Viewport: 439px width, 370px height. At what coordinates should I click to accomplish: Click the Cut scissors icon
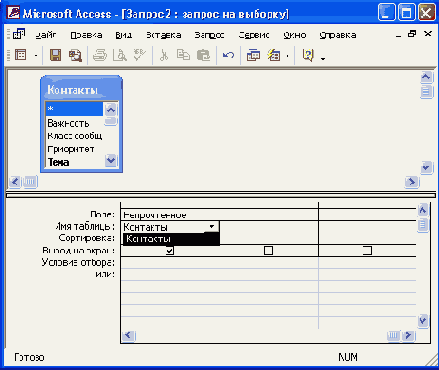(x=163, y=55)
